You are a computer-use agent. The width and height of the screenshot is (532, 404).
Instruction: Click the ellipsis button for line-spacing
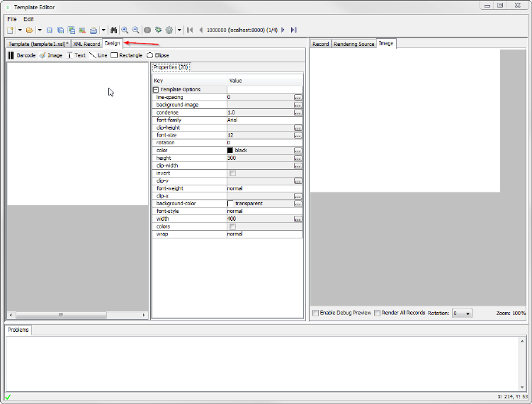[x=298, y=98]
